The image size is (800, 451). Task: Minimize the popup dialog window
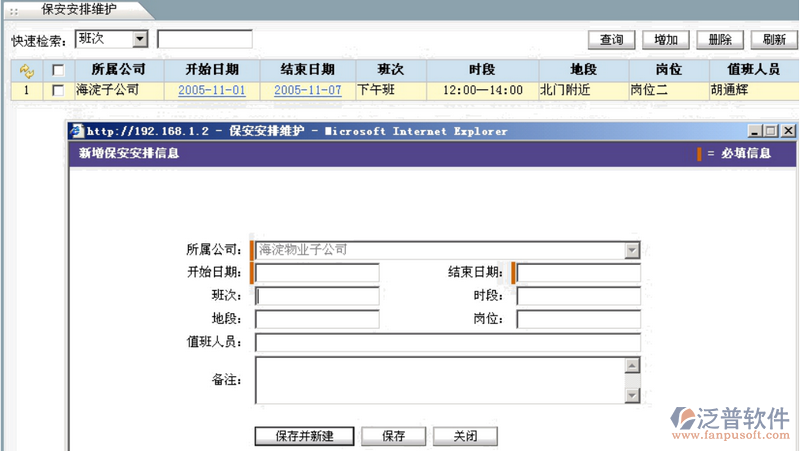(754, 131)
